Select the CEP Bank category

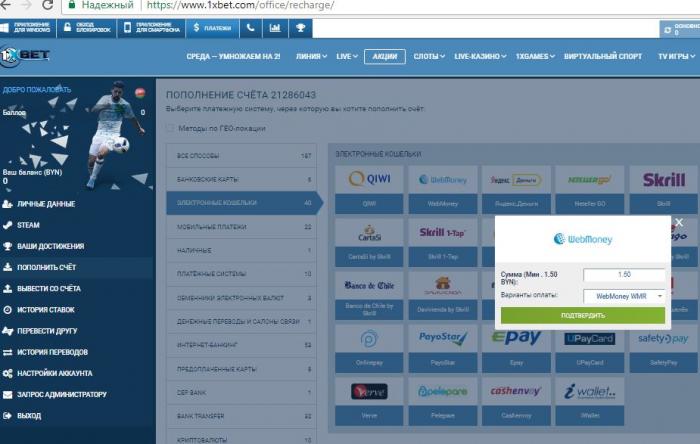pyautogui.click(x=242, y=393)
